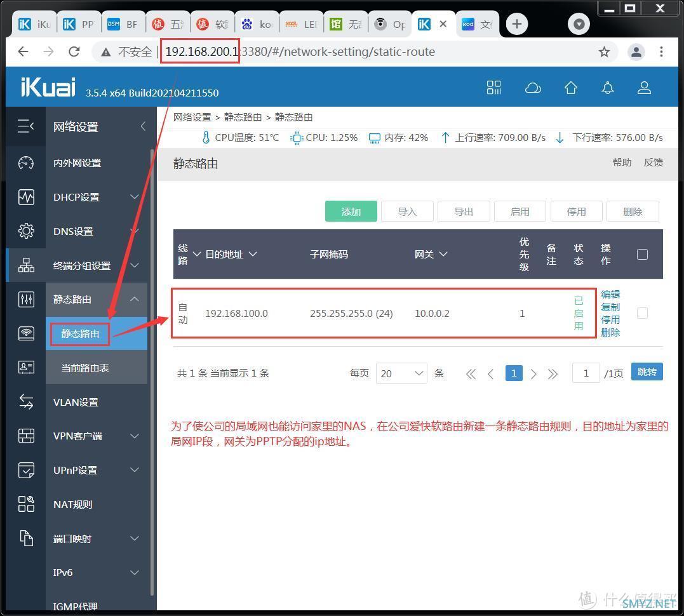The height and width of the screenshot is (616, 684).
Task: Sort by 目的地址 column arrow
Action: click(253, 254)
